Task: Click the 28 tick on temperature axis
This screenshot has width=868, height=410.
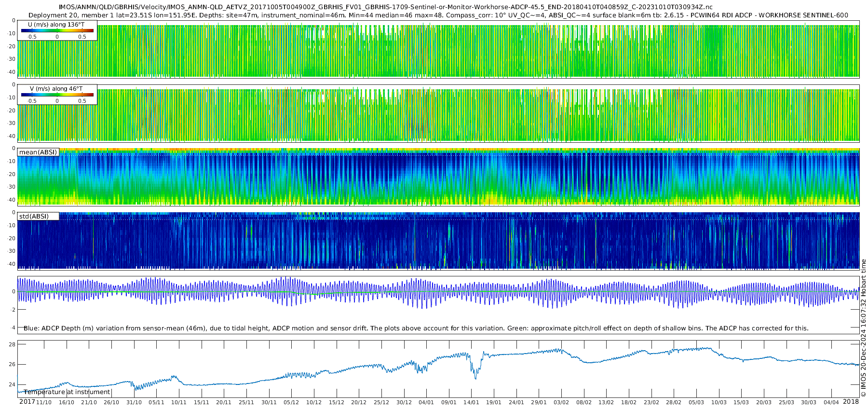Action: pyautogui.click(x=12, y=344)
